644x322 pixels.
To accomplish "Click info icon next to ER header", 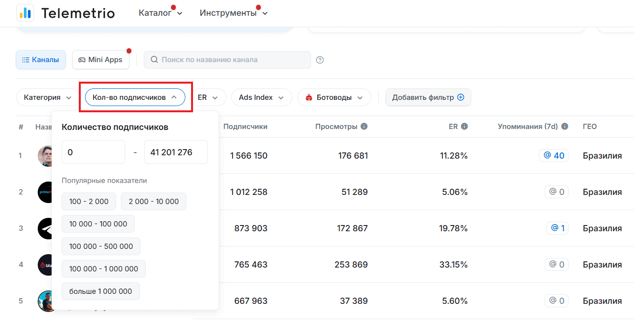I will [x=464, y=127].
